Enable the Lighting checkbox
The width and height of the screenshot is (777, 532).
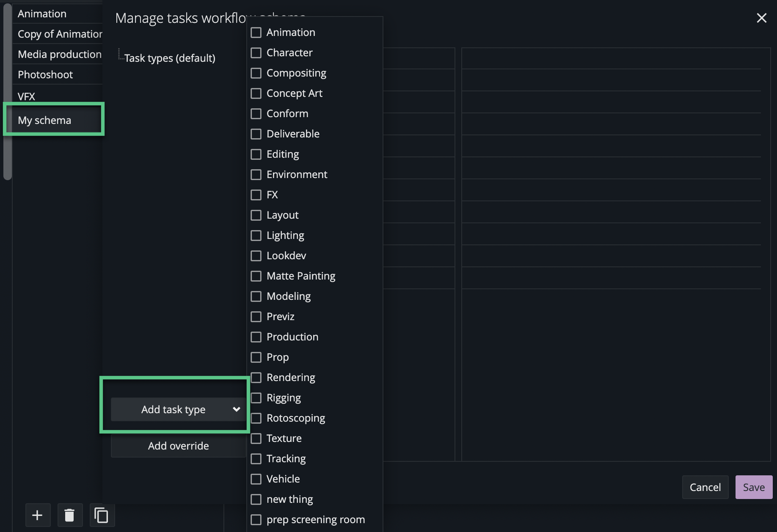(256, 236)
